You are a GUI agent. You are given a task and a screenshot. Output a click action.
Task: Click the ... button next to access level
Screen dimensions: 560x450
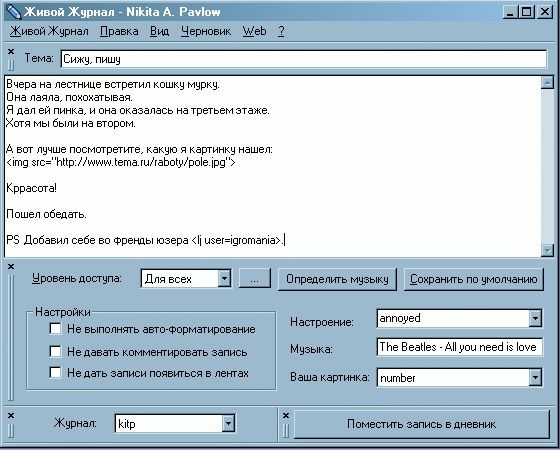(x=255, y=279)
